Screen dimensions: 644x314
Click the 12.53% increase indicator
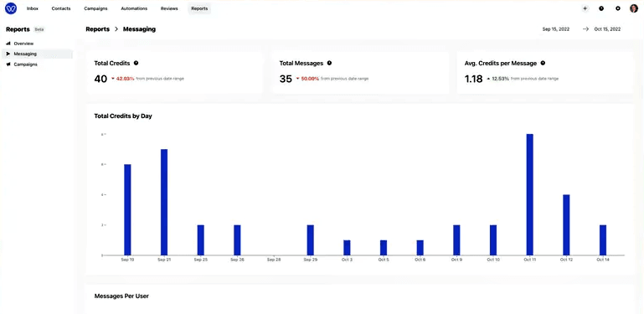[x=498, y=79]
